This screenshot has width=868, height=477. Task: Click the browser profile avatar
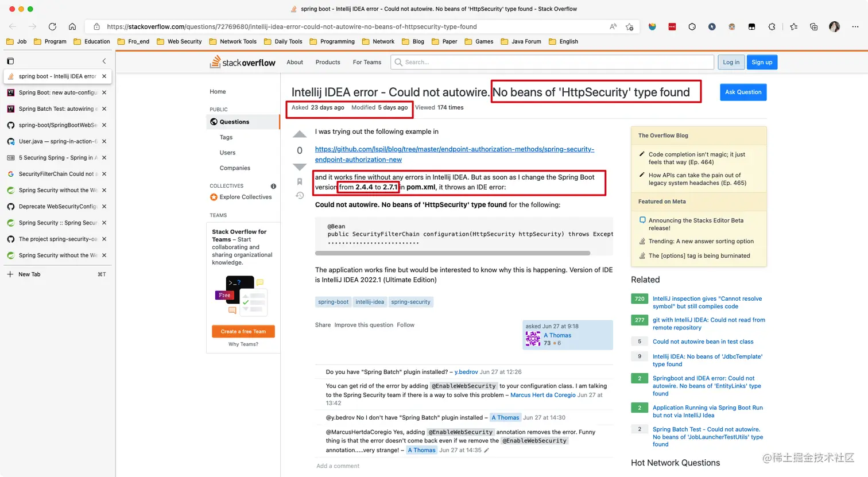(x=834, y=26)
